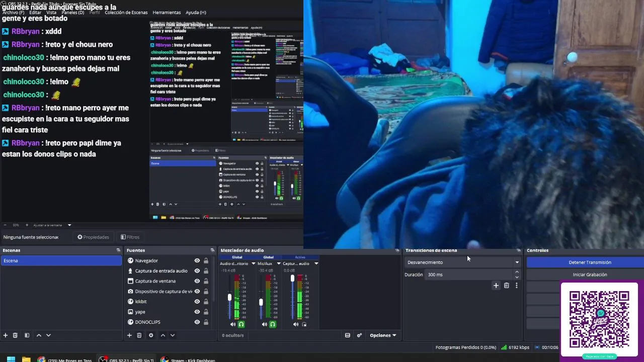
Task: Open Captura de entrada audio channel dropdown arrow
Action: [x=316, y=263]
